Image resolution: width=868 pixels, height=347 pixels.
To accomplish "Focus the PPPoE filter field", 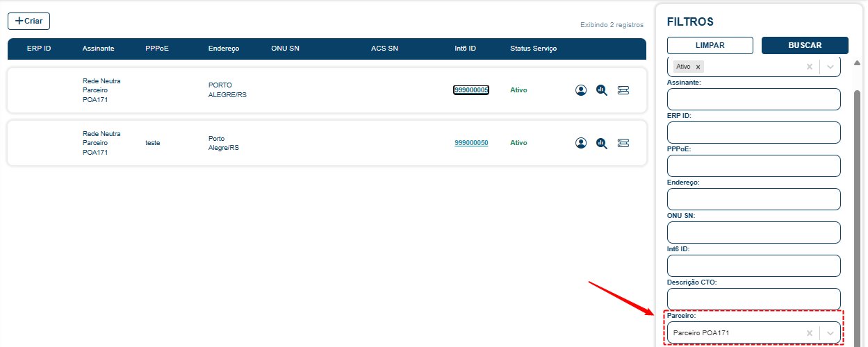I will point(753,166).
